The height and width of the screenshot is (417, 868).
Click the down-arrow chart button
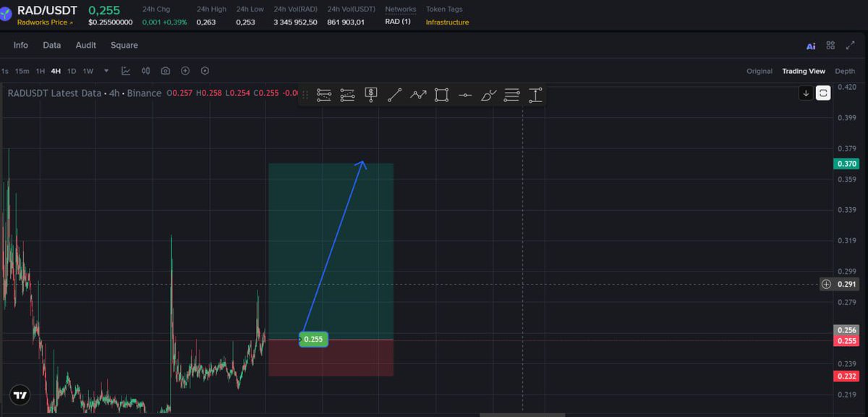[x=806, y=93]
